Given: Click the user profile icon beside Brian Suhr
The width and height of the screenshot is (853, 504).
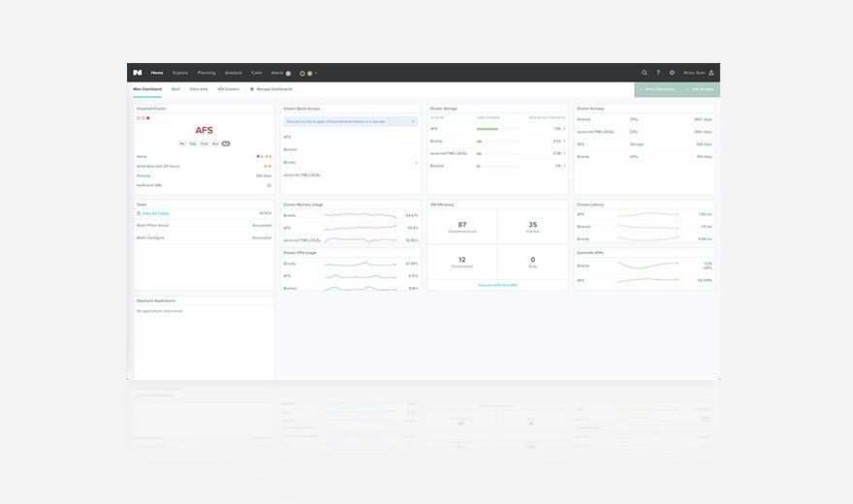Looking at the screenshot, I should 712,73.
